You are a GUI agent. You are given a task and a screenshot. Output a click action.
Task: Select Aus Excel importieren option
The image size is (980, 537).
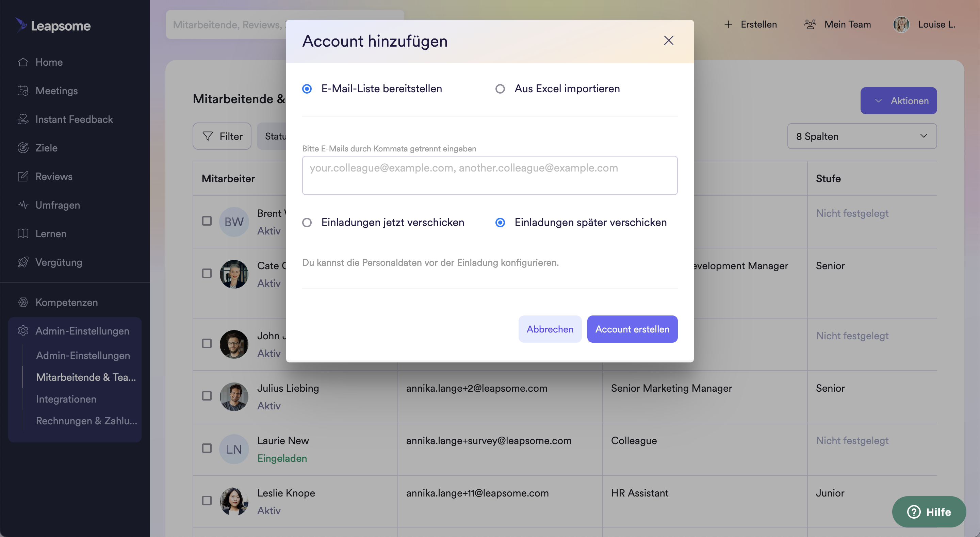500,89
